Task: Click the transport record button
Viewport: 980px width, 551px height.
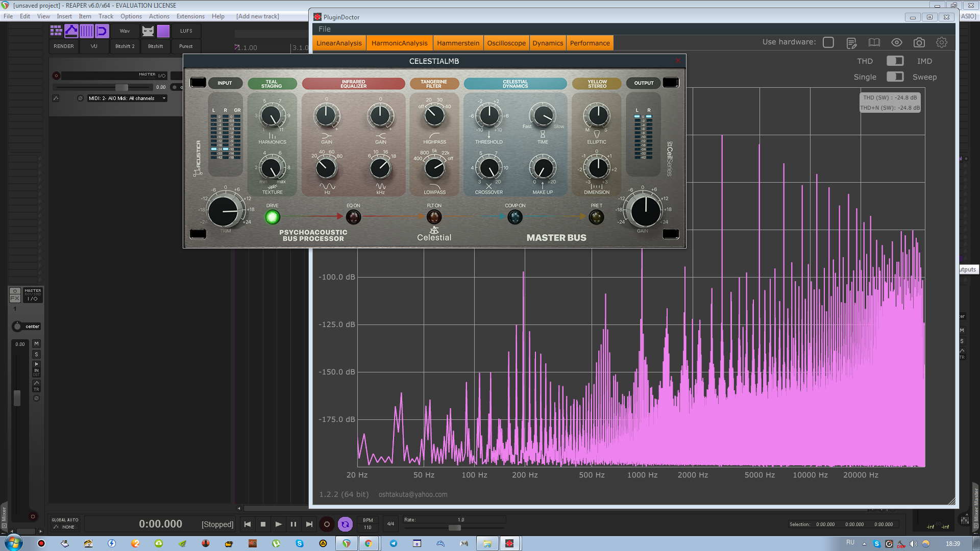Action: pyautogui.click(x=327, y=524)
